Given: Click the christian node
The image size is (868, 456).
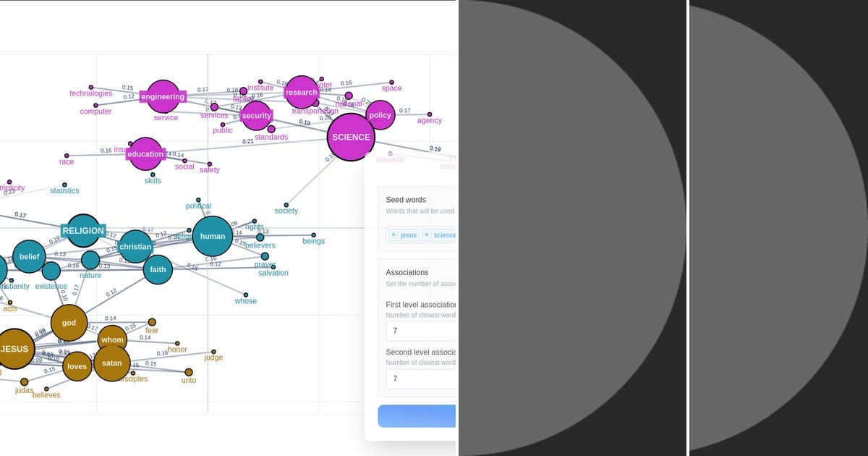Looking at the screenshot, I should click(x=135, y=246).
